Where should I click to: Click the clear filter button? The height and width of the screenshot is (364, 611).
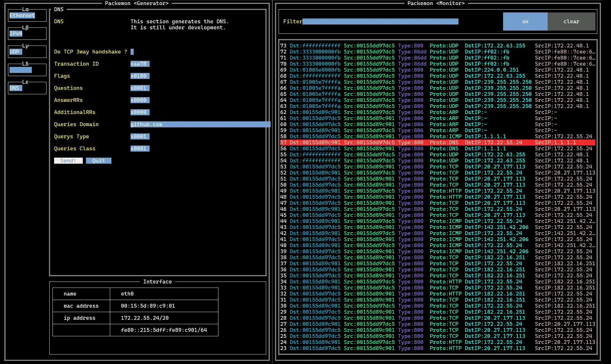[572, 21]
